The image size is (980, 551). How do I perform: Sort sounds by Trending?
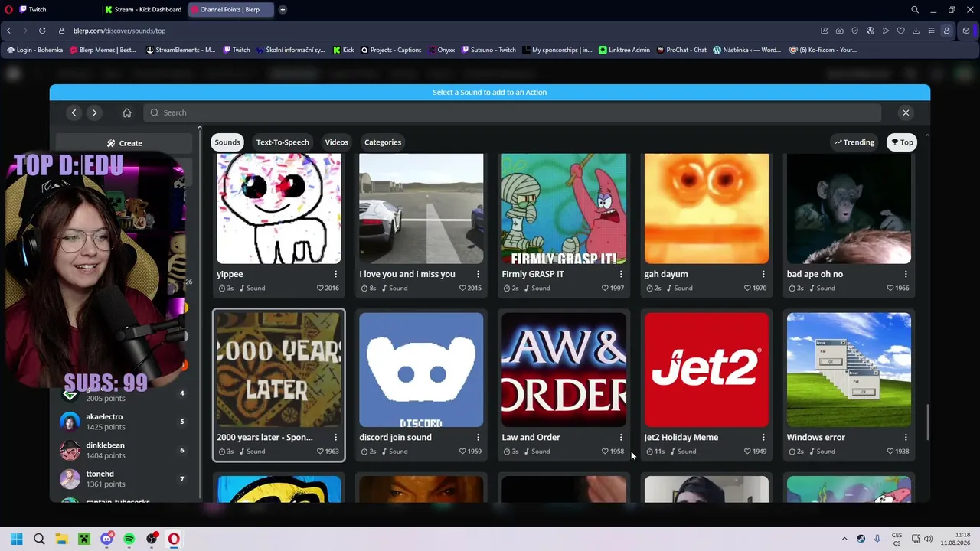click(x=854, y=142)
